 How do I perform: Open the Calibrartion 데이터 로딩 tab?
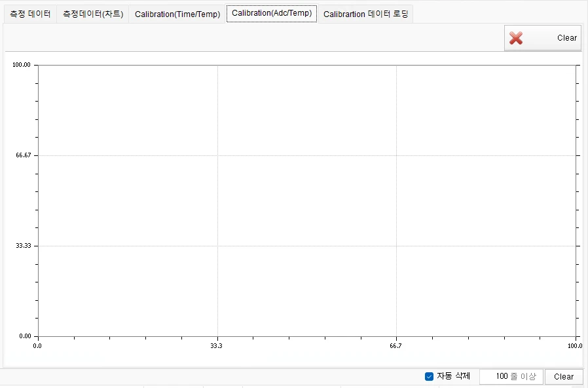pos(365,14)
